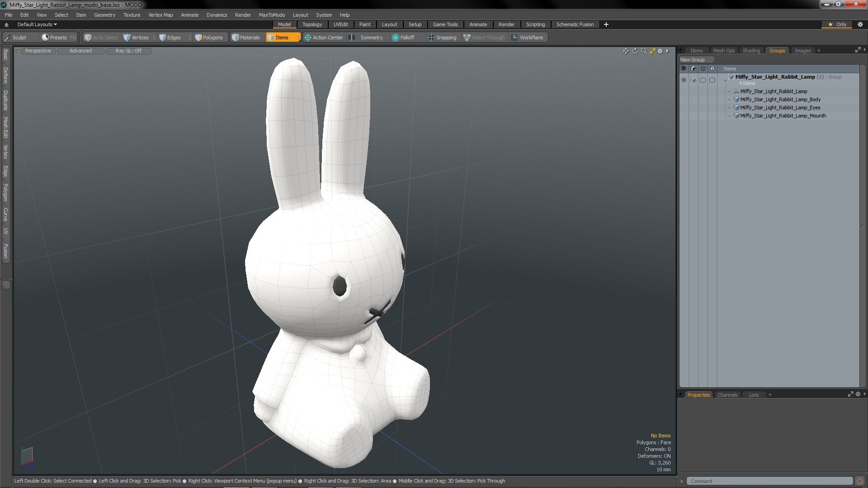Screen dimensions: 868x488
Task: Select Miffy_Star_Light_Rabbit_Lamp_Mounth mesh item
Action: pos(783,116)
